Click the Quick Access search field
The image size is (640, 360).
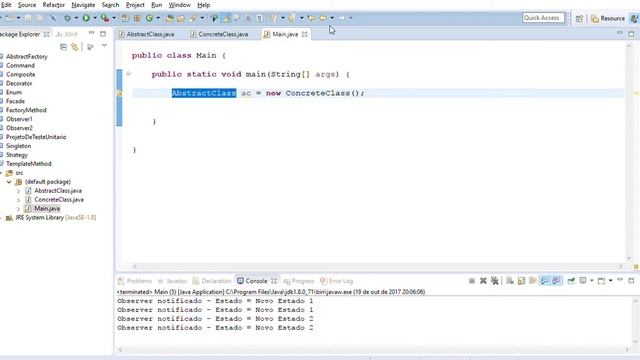543,18
